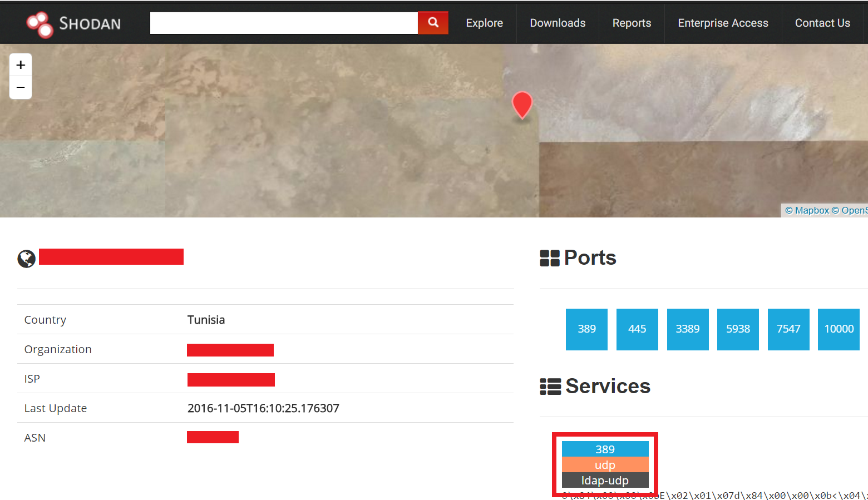868x500 pixels.
Task: Open the Mapbox attribution link
Action: point(807,210)
